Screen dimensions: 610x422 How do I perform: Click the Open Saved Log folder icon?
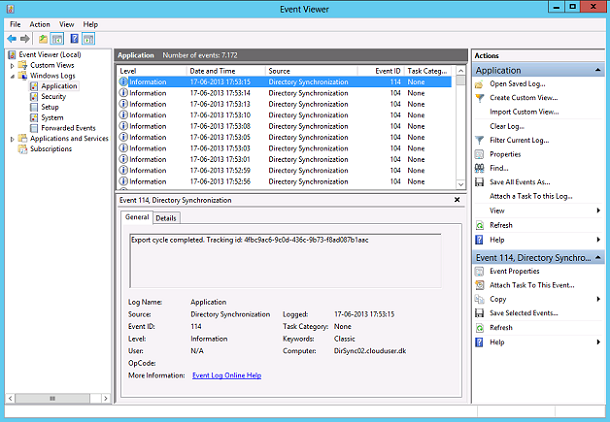479,84
